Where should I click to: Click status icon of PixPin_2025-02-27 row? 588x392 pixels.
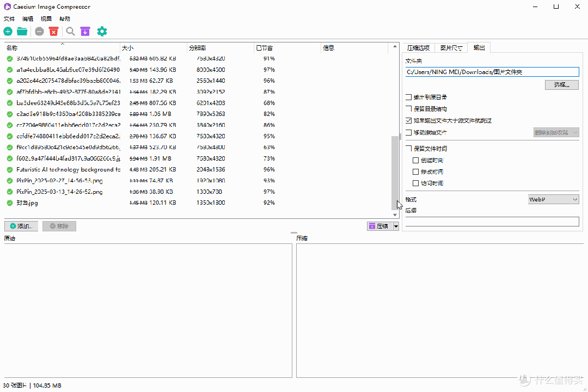coord(10,181)
